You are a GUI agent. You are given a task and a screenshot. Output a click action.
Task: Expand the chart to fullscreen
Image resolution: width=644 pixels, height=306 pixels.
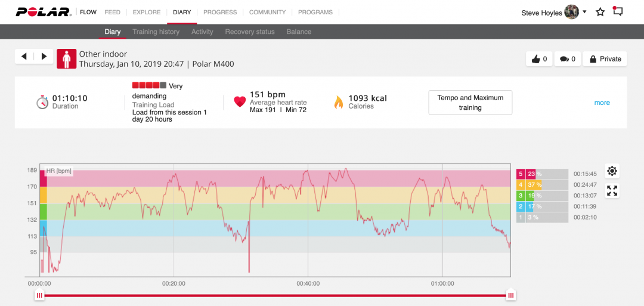coord(612,191)
